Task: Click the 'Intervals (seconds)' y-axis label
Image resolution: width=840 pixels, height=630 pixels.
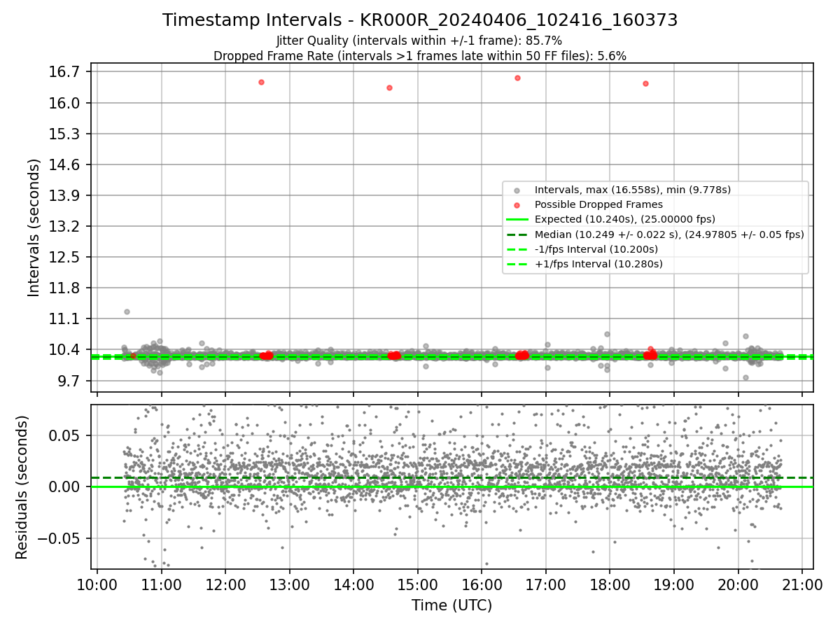Action: pos(34,227)
